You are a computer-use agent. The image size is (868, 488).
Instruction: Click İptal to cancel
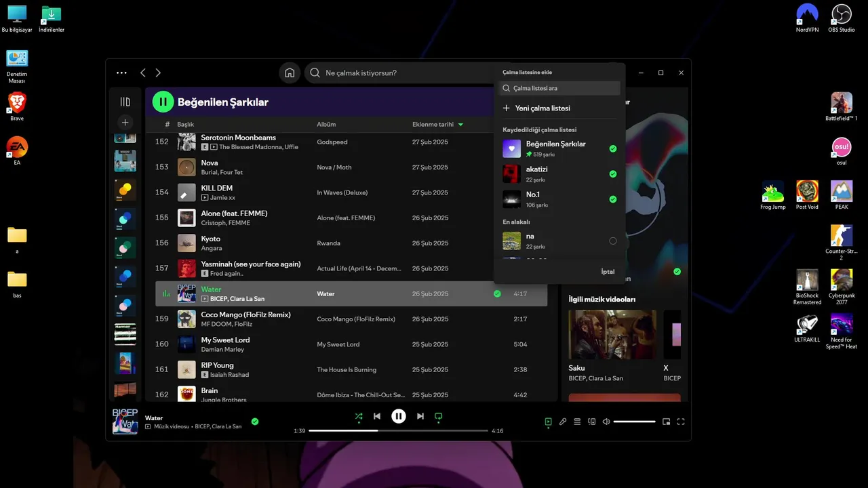[x=608, y=272]
